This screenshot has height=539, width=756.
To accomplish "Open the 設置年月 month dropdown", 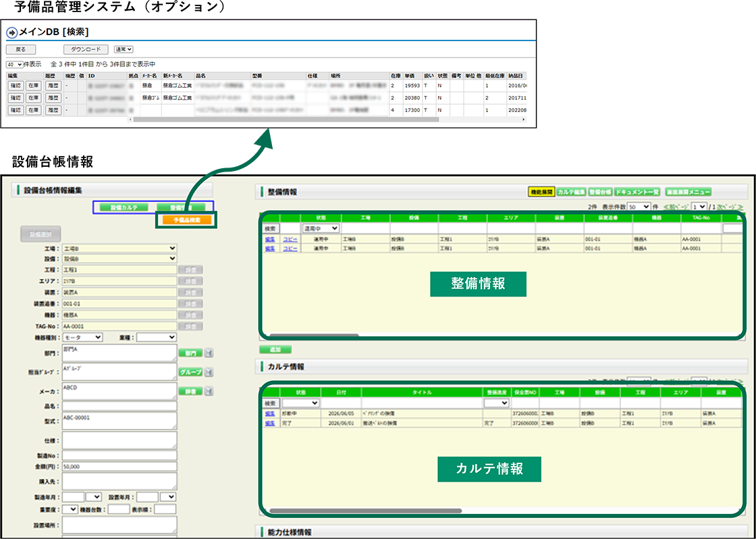I will 168,496.
